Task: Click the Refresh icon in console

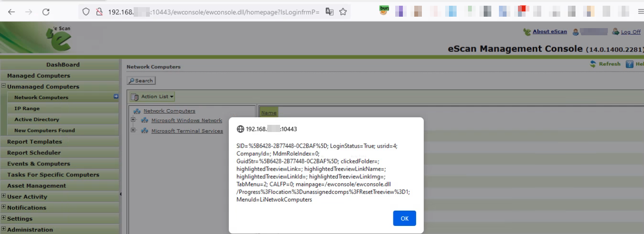Action: click(x=593, y=64)
